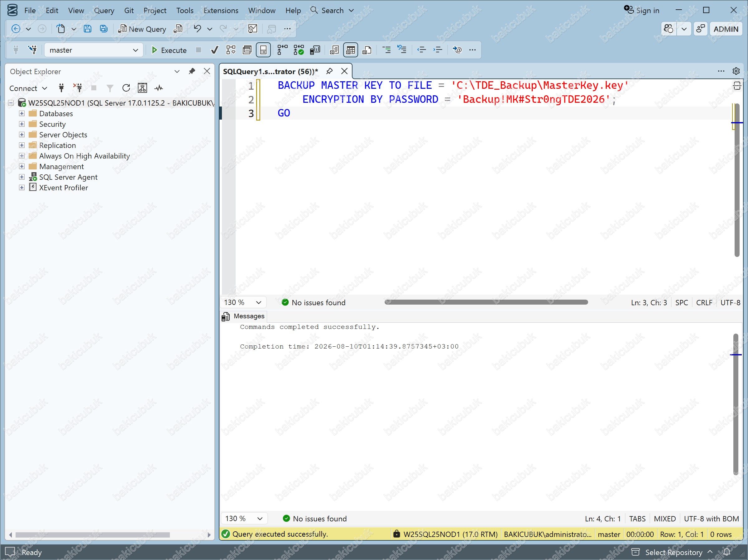Click the Specify Template Parameters icon
Viewport: 748px width, 560px height.
457,50
